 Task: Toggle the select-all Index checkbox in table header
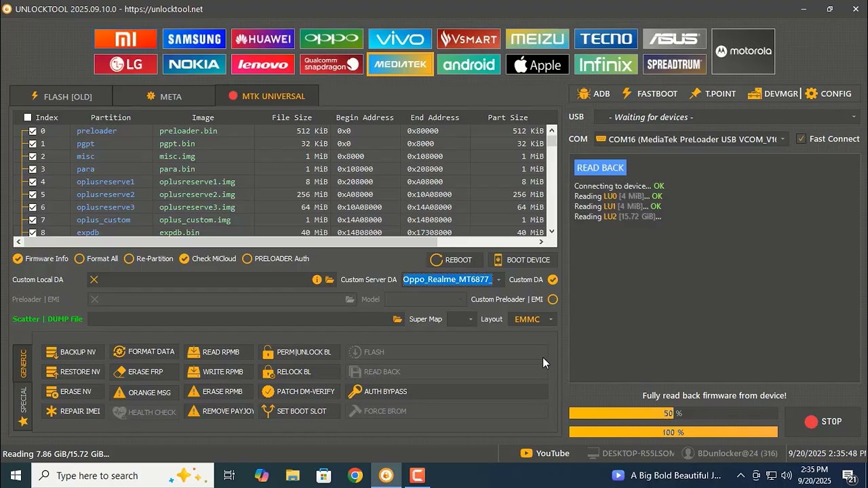28,117
